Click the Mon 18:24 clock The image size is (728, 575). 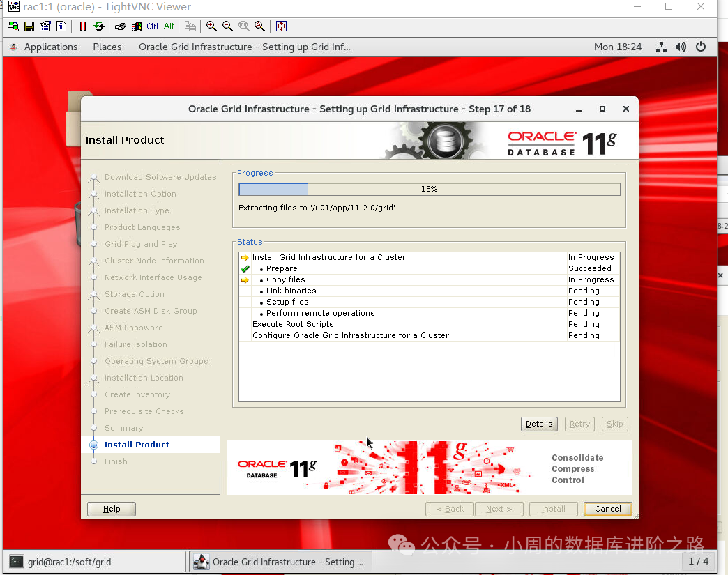point(618,47)
